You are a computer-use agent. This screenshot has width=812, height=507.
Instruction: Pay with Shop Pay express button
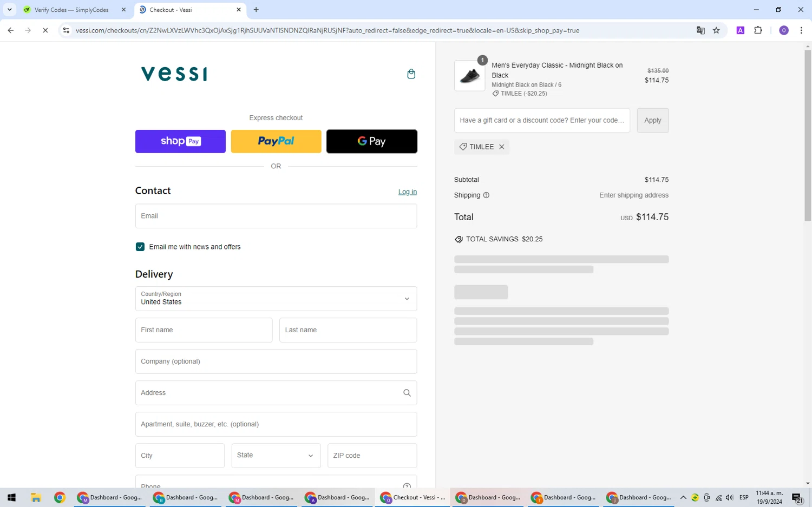coord(180,141)
